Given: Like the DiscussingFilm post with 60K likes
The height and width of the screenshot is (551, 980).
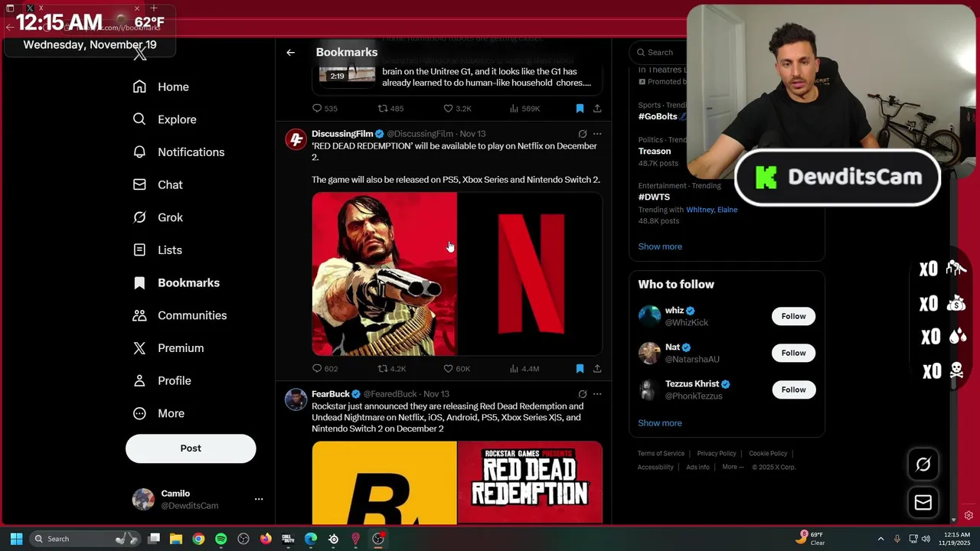Looking at the screenshot, I should (457, 369).
